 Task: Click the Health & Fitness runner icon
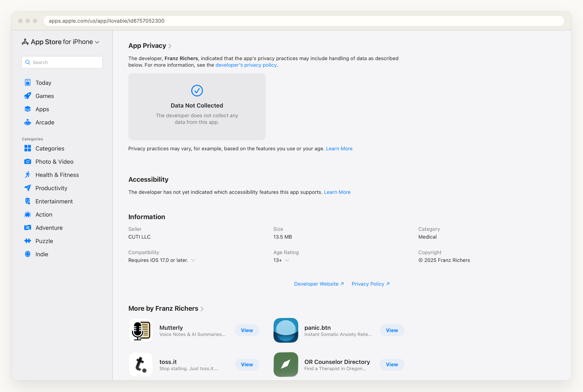click(28, 175)
